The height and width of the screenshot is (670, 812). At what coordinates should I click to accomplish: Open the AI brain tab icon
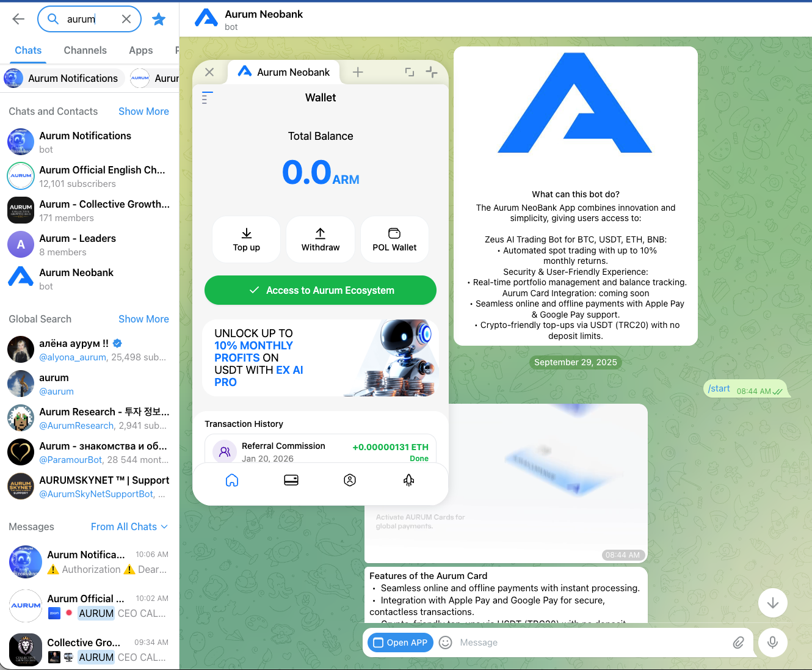pyautogui.click(x=409, y=480)
